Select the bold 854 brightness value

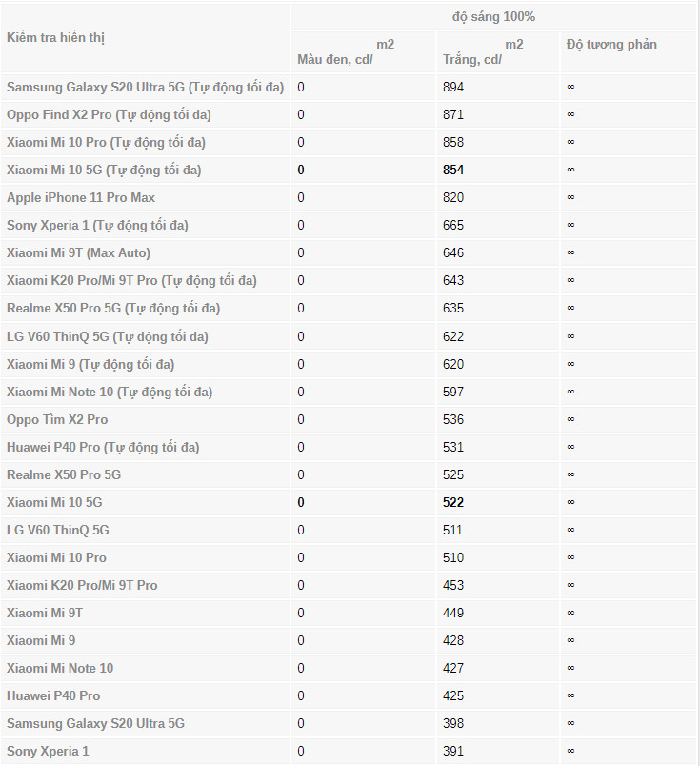tap(453, 170)
